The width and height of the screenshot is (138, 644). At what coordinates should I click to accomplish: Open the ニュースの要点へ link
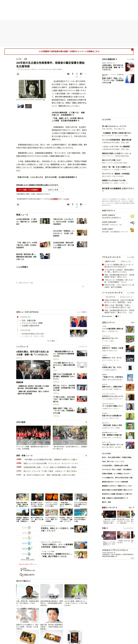coord(82,312)
